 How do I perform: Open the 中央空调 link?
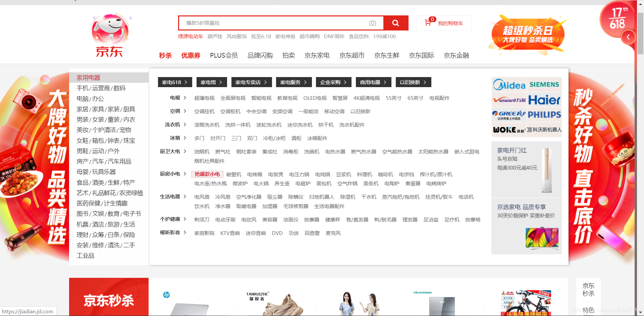pyautogui.click(x=256, y=112)
